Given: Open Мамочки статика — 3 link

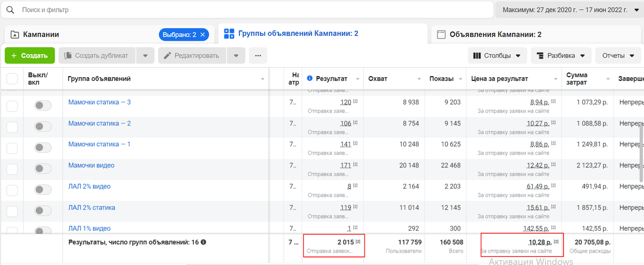Looking at the screenshot, I should click(x=99, y=102).
